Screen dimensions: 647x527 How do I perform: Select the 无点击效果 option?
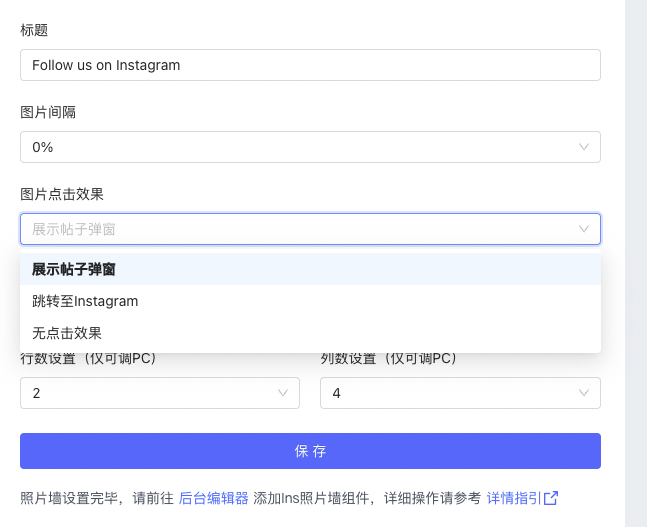[x=310, y=333]
